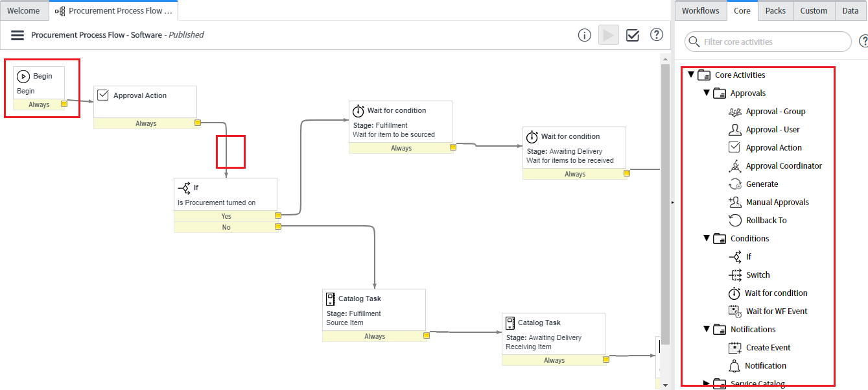The height and width of the screenshot is (390, 868).
Task: Select the Notification bell activity
Action: pos(765,366)
